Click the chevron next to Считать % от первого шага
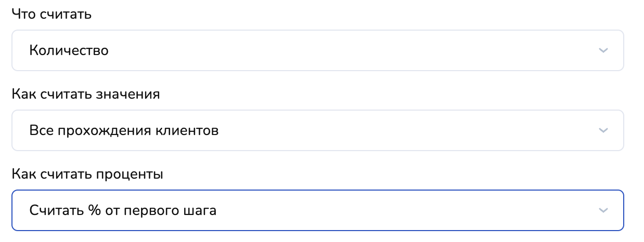 point(603,210)
